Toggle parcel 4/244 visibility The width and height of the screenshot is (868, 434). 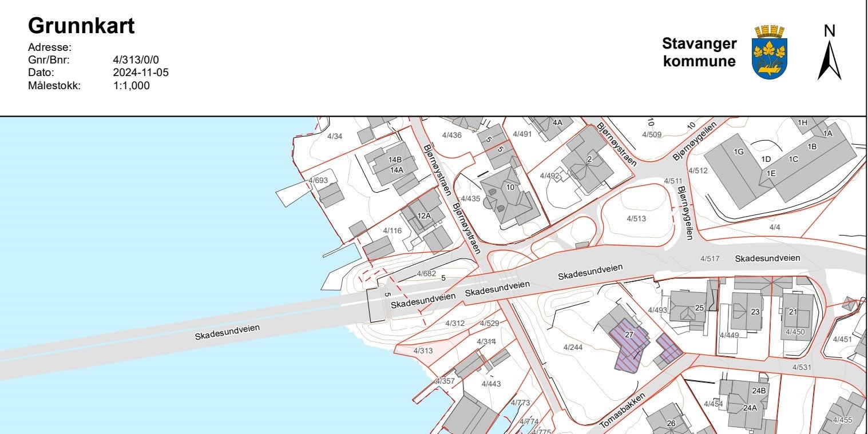tap(572, 347)
